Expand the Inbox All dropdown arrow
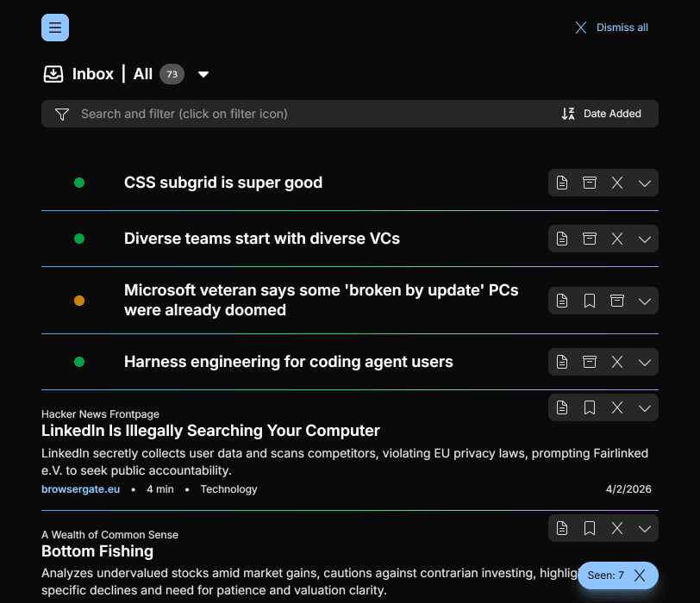 click(x=203, y=74)
